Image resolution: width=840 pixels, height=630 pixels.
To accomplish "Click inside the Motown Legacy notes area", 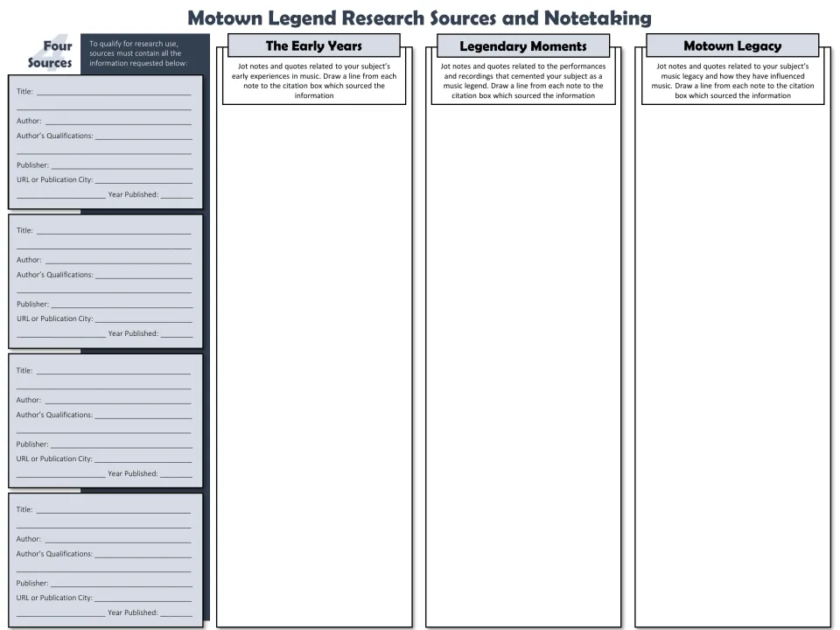I will click(732, 364).
